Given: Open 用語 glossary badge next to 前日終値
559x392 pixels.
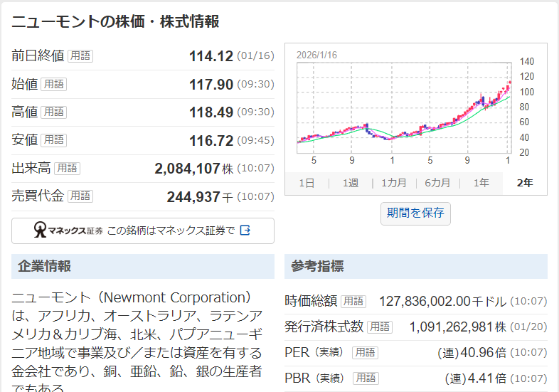Looking at the screenshot, I should tap(81, 56).
